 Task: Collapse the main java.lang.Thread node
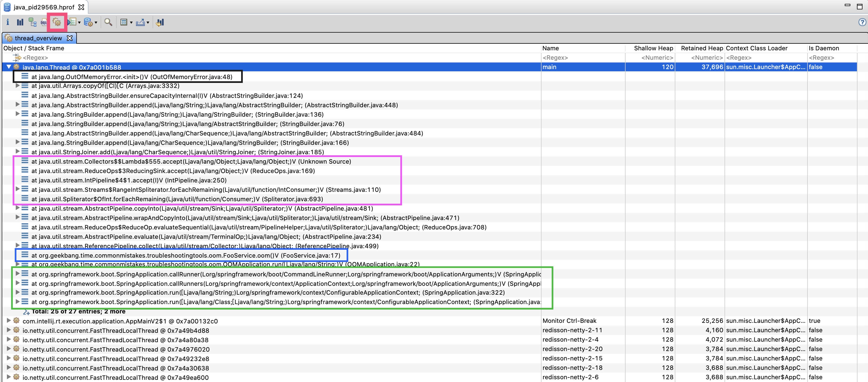[9, 67]
